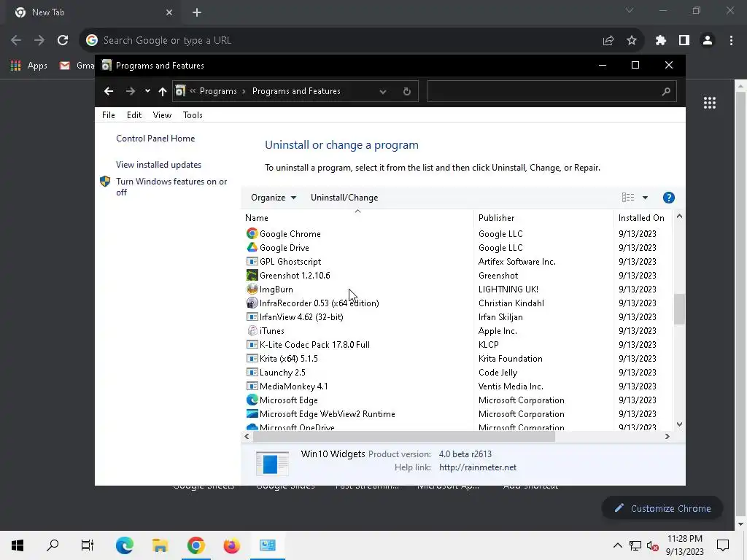
Task: Open the Tools menu
Action: (x=193, y=114)
